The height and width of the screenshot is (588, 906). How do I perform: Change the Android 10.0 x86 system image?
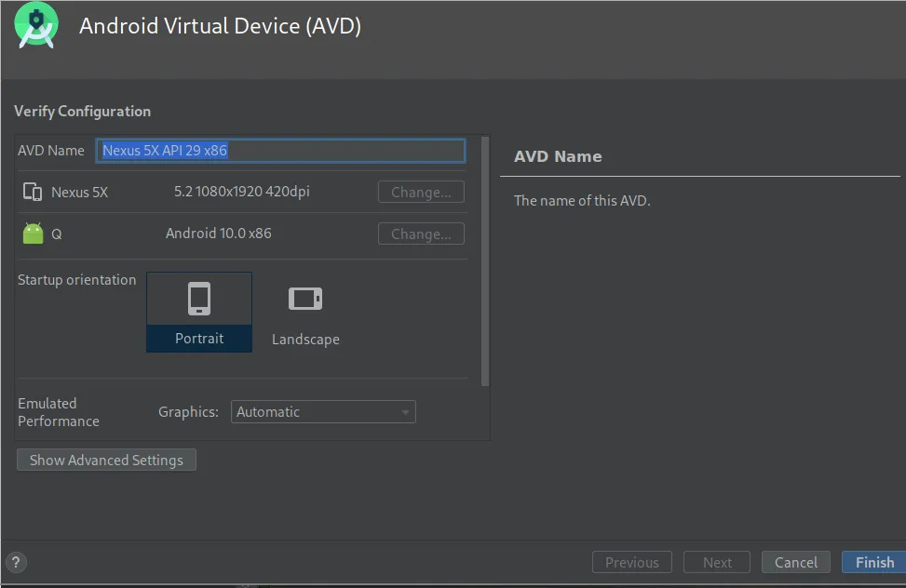[x=421, y=234]
